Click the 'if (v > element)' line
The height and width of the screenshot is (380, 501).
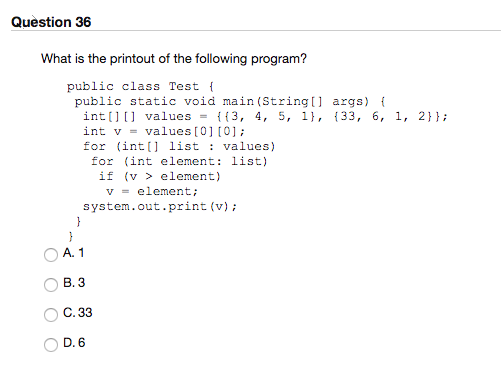click(160, 176)
